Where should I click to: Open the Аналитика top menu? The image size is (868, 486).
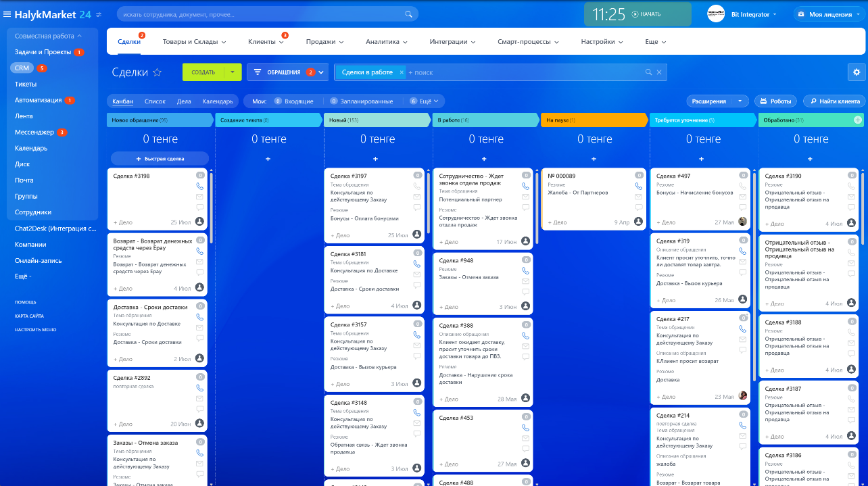click(387, 42)
